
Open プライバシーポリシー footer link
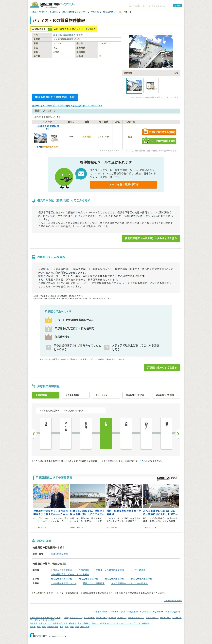coord(153,612)
